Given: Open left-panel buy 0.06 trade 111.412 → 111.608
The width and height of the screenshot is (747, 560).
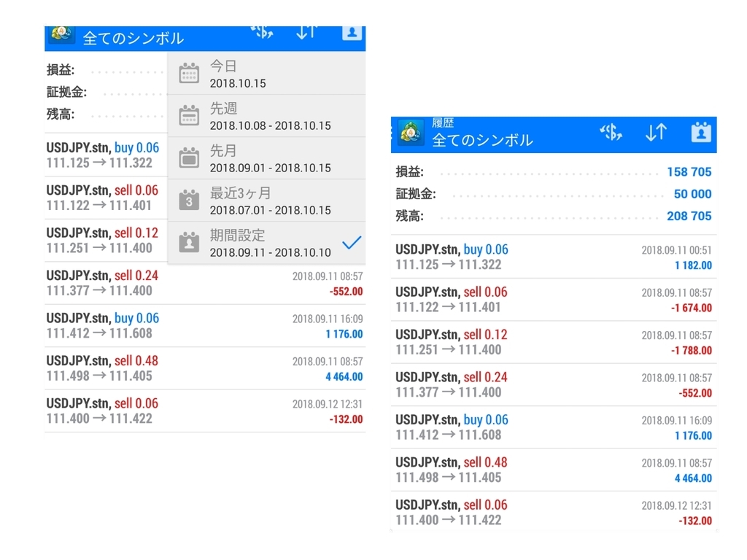Looking at the screenshot, I should tap(205, 326).
